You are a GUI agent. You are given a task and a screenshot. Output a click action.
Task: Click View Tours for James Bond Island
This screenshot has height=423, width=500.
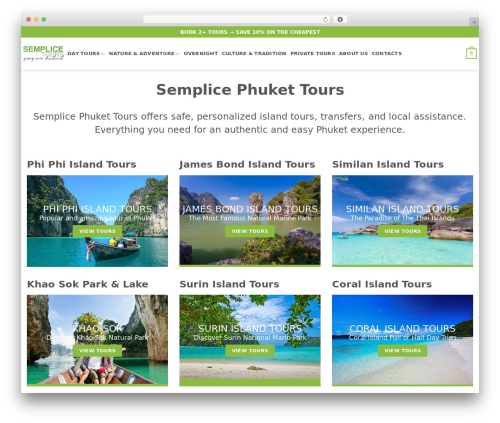250,231
